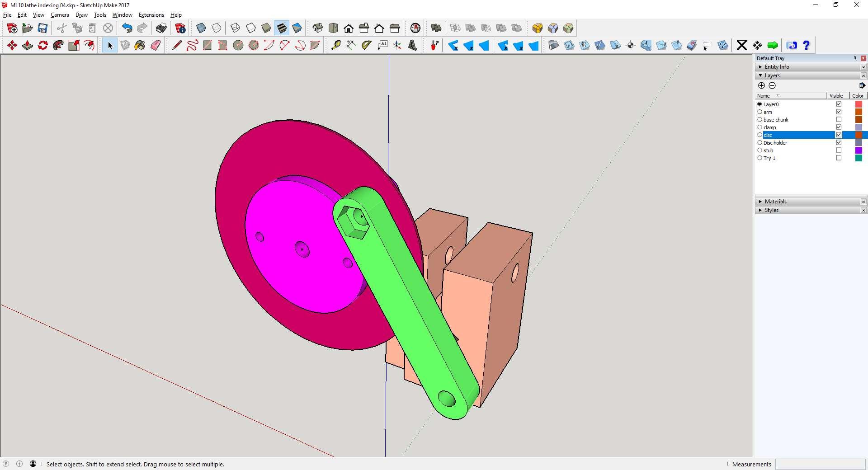Make arm the active layer
This screenshot has width=868, height=470.
(759, 112)
